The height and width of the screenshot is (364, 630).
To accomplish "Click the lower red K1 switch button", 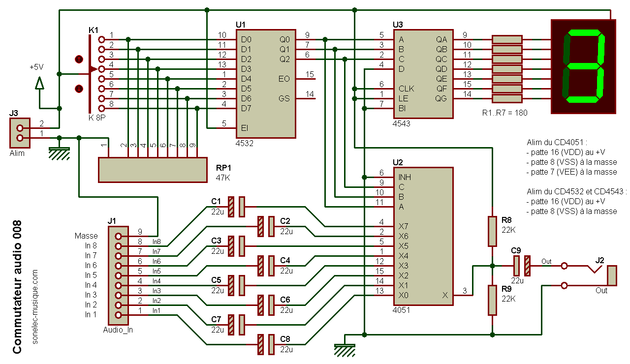I will [x=78, y=89].
